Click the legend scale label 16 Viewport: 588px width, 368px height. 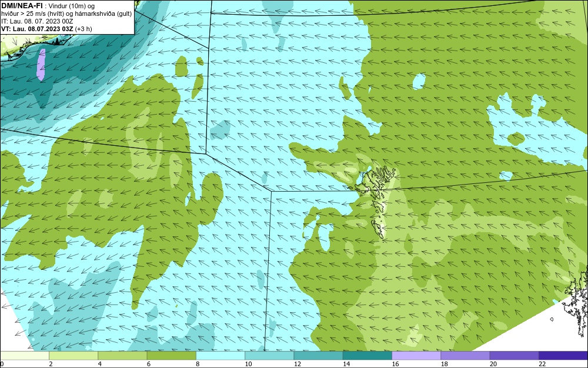click(396, 364)
